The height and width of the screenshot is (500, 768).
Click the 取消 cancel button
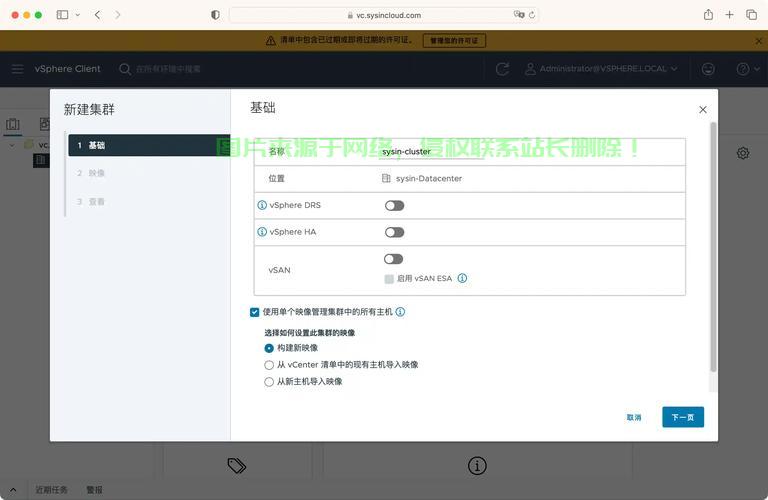634,417
